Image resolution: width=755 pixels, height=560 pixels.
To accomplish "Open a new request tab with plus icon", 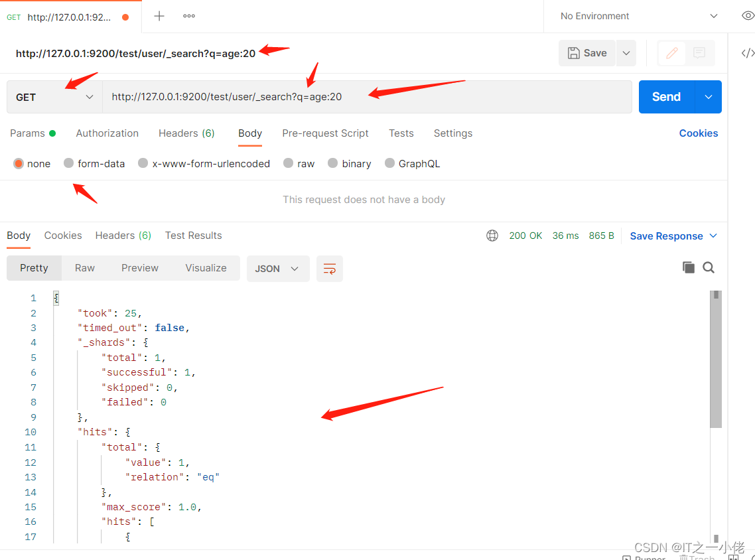I will coord(159,17).
